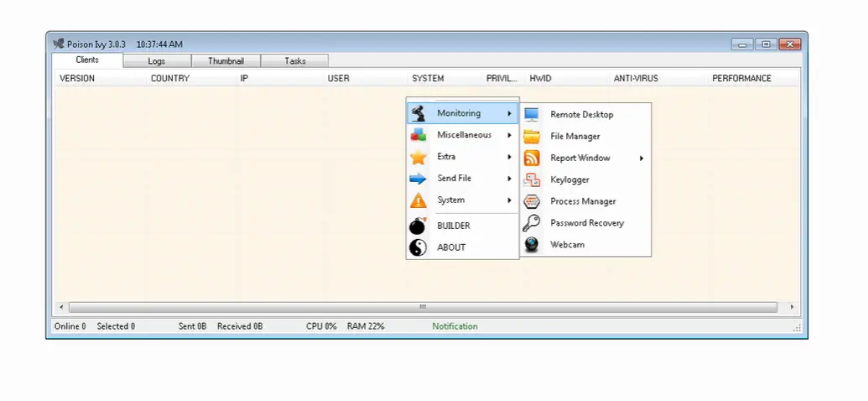Click the orange warning triangle System icon

tap(418, 200)
